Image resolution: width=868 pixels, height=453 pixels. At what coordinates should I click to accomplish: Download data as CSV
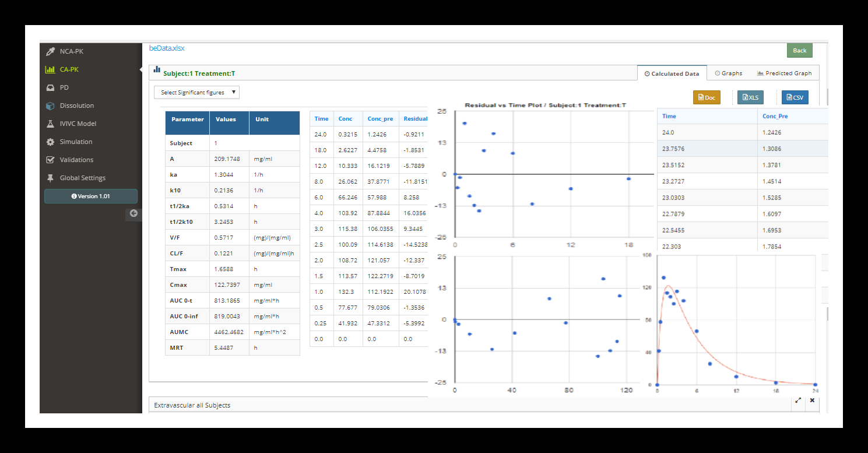click(795, 97)
